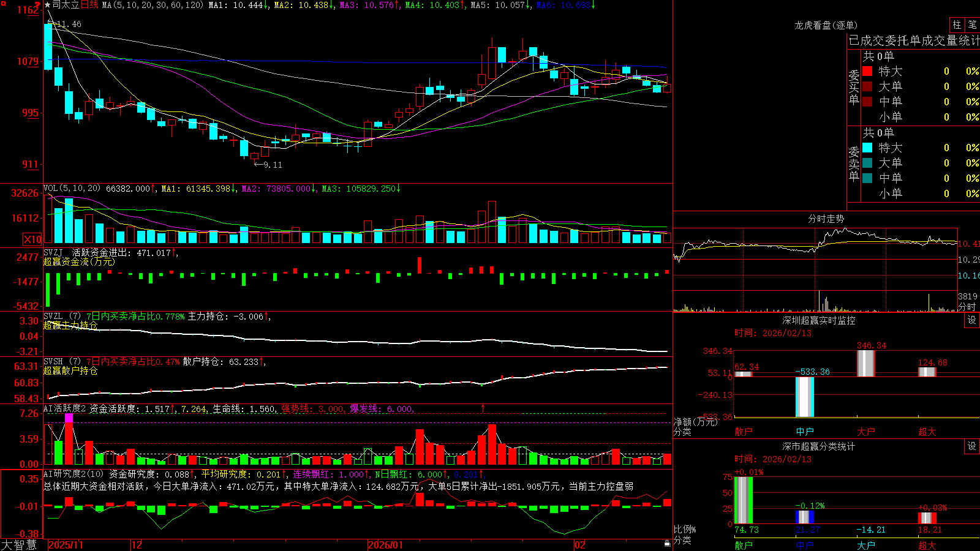Click the 分时走势 panel title
The image size is (980, 551).
(826, 219)
